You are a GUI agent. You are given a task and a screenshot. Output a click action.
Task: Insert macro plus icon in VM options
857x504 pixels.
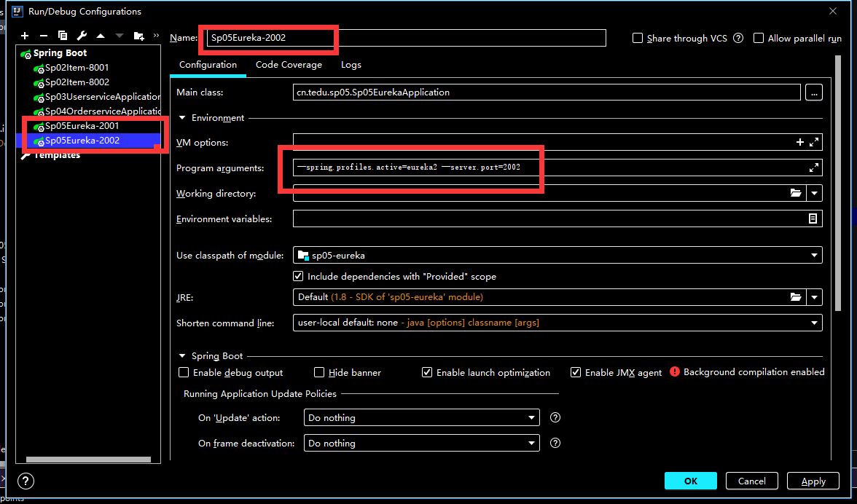799,142
